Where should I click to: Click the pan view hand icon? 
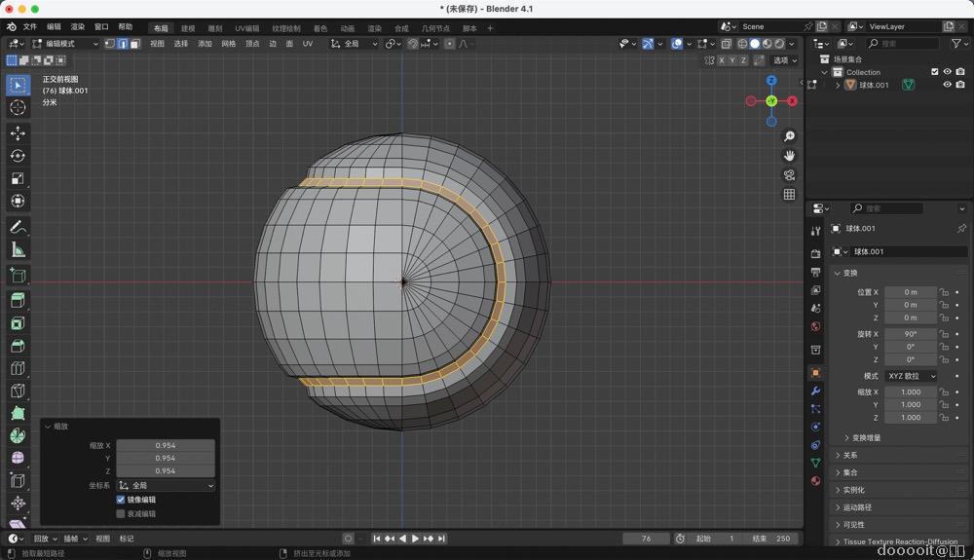(x=789, y=156)
